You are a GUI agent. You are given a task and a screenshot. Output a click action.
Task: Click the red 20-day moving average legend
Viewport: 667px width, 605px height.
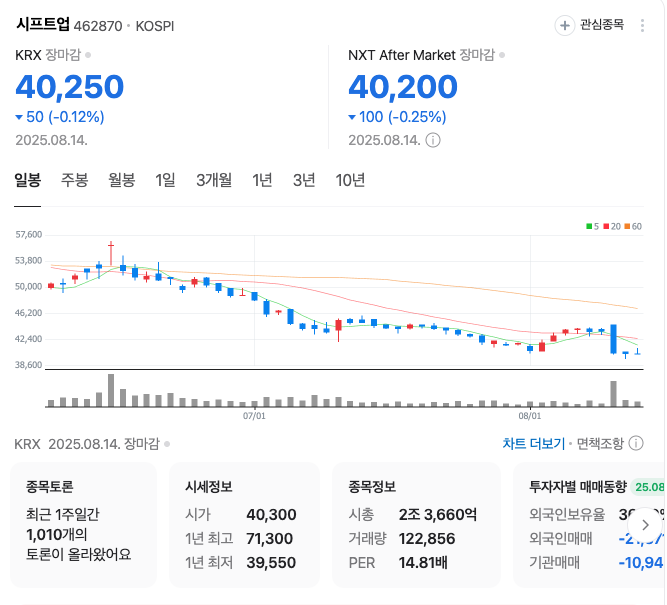612,226
